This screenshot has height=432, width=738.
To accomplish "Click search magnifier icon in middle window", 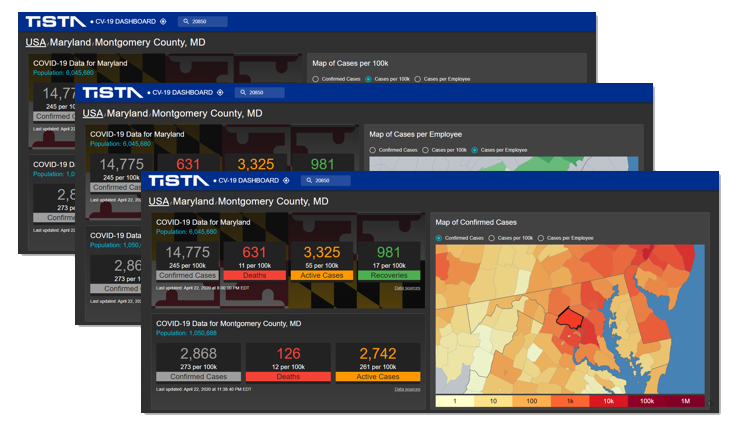I will coord(243,93).
